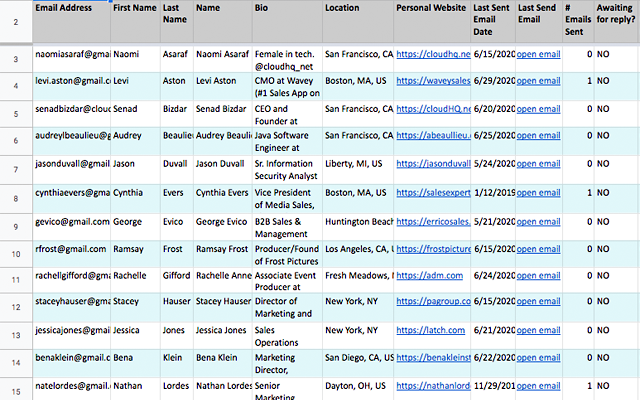
Task: Select the B2B Sales & Management bio cell
Action: [287, 227]
